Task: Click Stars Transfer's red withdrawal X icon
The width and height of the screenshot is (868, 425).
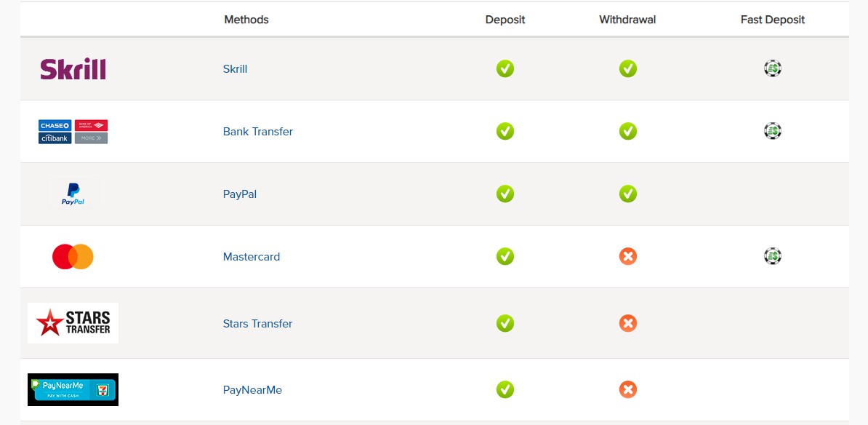Action: tap(628, 323)
